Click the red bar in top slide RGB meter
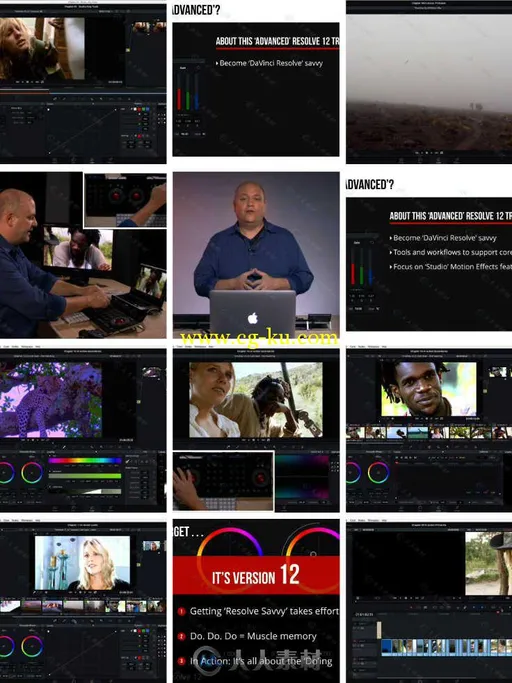The image size is (512, 683). tap(179, 98)
